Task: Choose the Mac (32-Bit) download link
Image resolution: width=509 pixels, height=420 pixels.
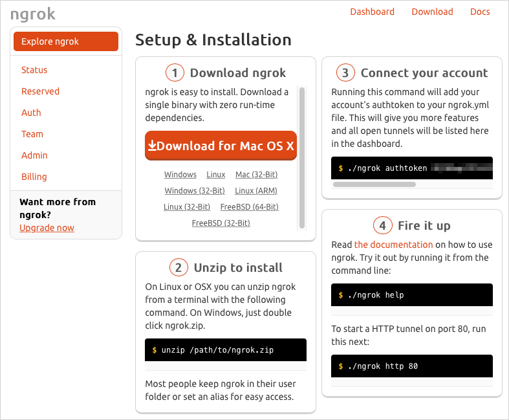Action: (x=257, y=175)
